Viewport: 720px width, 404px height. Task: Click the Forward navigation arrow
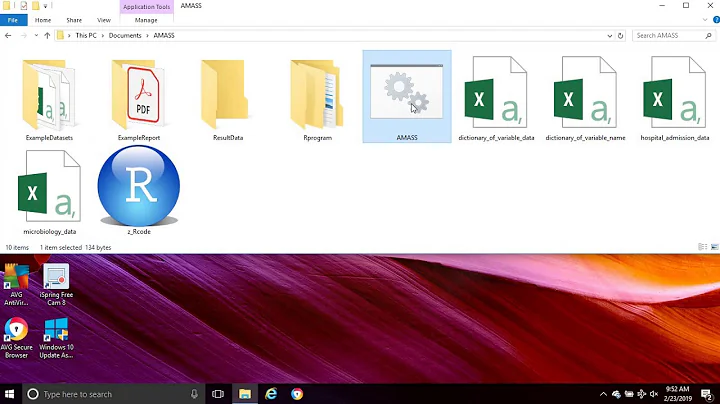tap(23, 35)
